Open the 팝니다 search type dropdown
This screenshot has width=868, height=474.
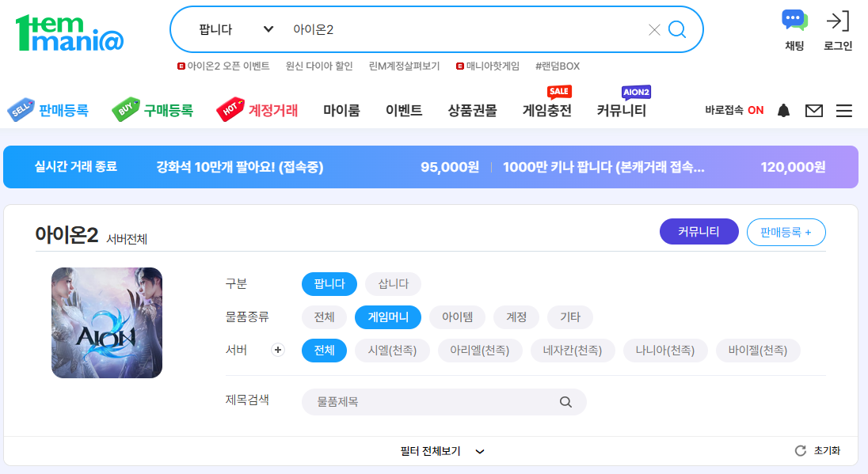(236, 29)
